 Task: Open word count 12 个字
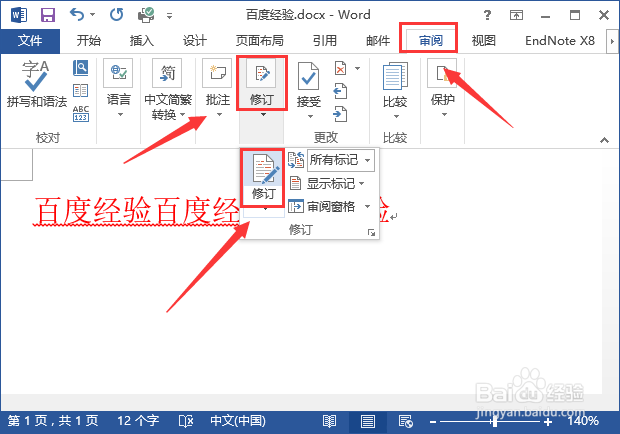138,421
